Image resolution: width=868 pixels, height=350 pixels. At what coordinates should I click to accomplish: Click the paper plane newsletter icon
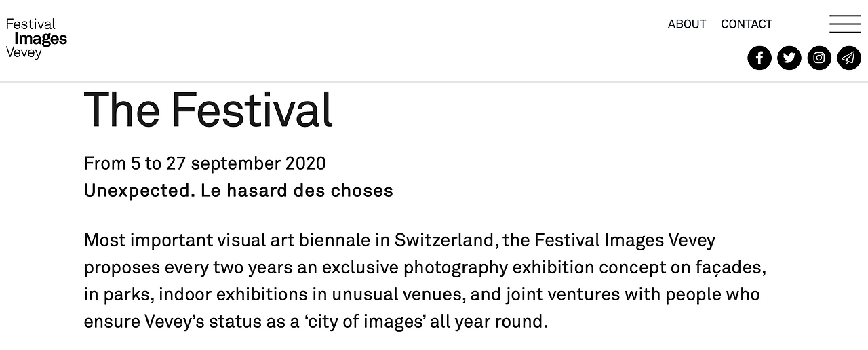tap(848, 58)
